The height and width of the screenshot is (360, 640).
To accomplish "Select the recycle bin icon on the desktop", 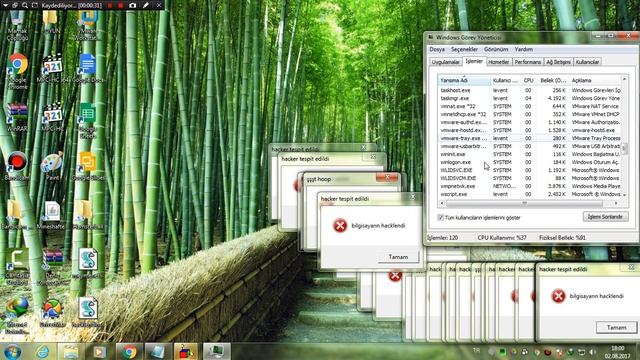I will [x=17, y=24].
